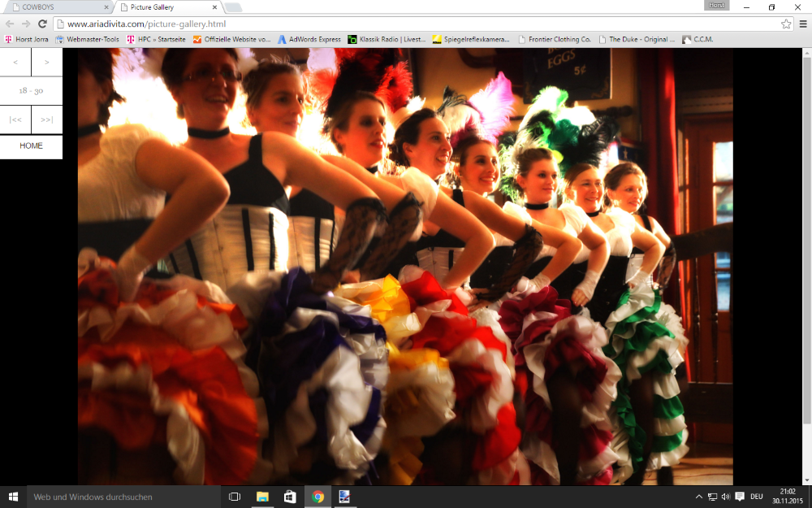Launch File Explorer from the taskbar
Viewport: 812px width, 508px height.
[x=262, y=496]
